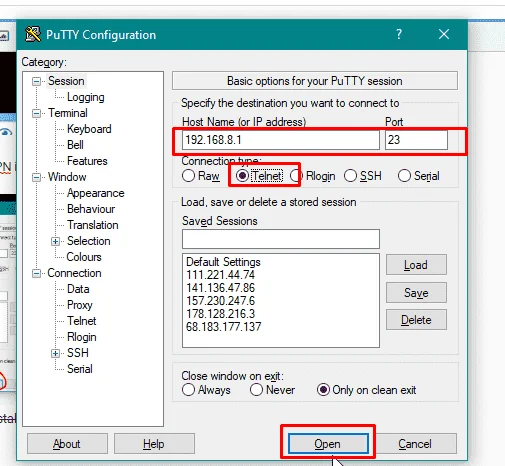505x466 pixels.
Task: Open the Serial category in tree
Action: click(x=79, y=369)
